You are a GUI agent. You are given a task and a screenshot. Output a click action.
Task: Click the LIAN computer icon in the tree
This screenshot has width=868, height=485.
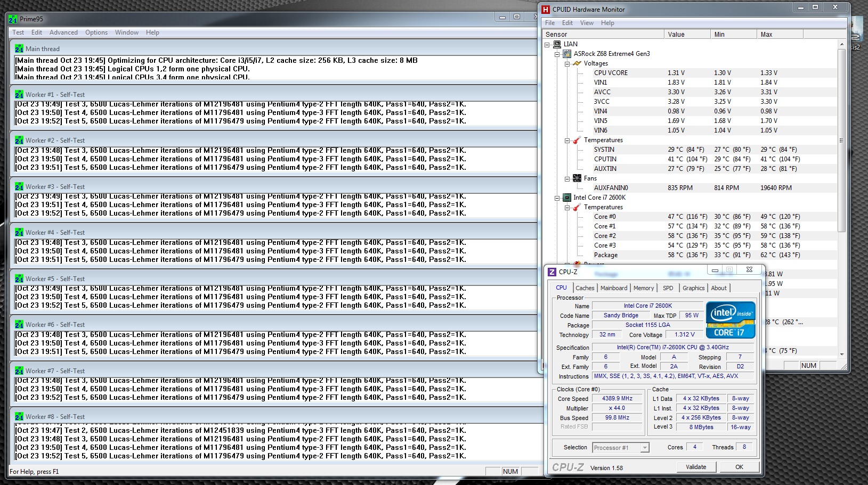click(x=557, y=44)
